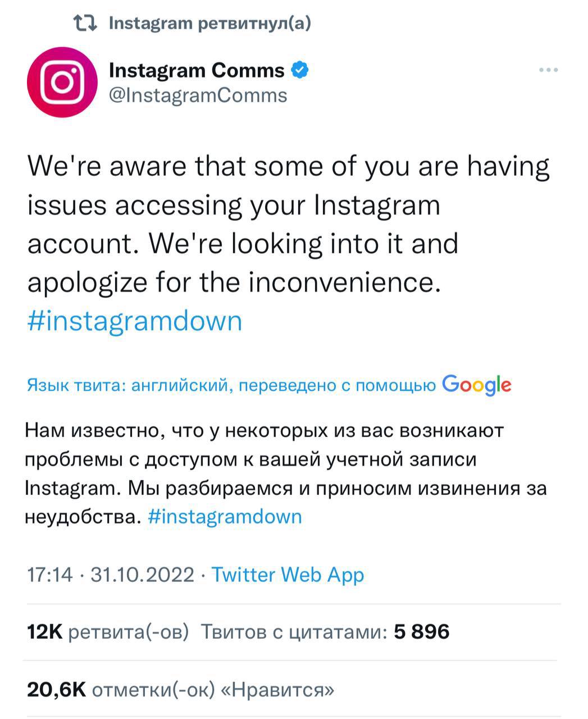View 20,6K отметки «Нравится» list

pyautogui.click(x=180, y=689)
